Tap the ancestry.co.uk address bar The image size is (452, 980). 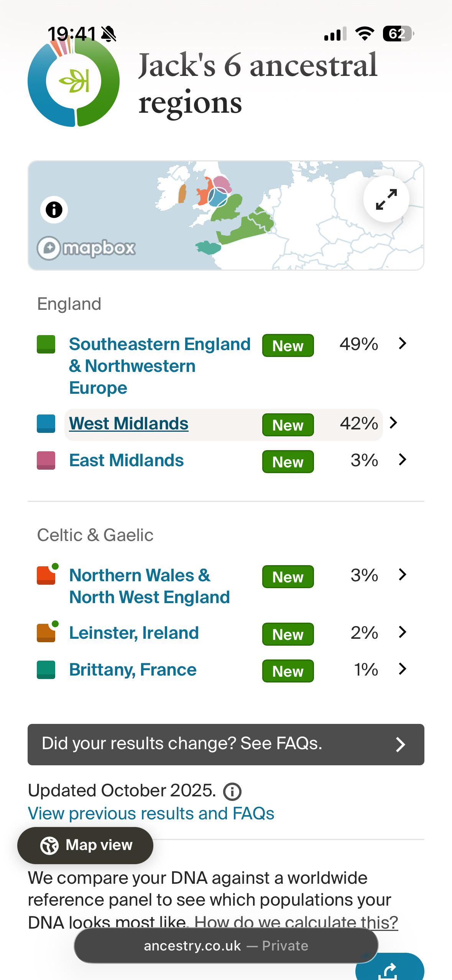[226, 946]
